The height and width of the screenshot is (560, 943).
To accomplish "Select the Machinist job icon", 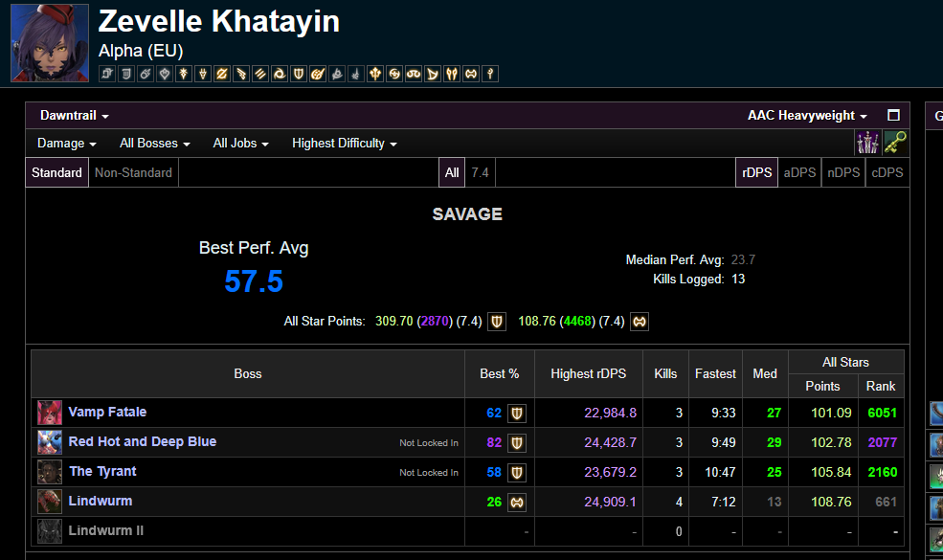I will pos(242,74).
